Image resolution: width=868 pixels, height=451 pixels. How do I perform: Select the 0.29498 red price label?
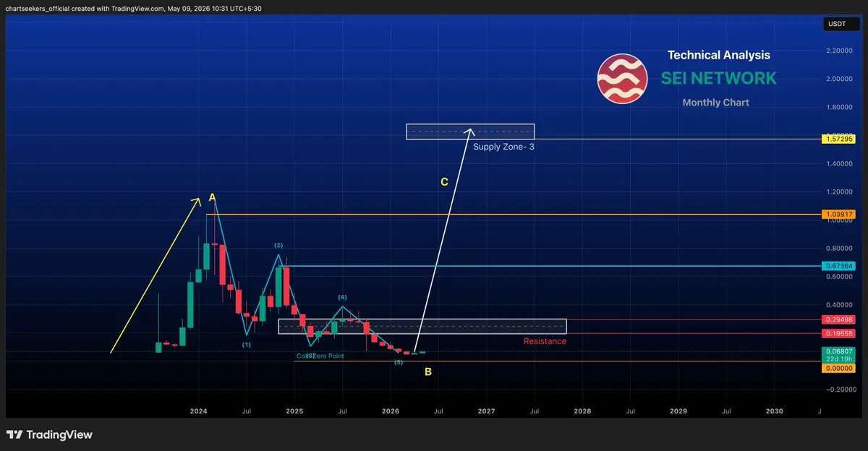(x=839, y=319)
